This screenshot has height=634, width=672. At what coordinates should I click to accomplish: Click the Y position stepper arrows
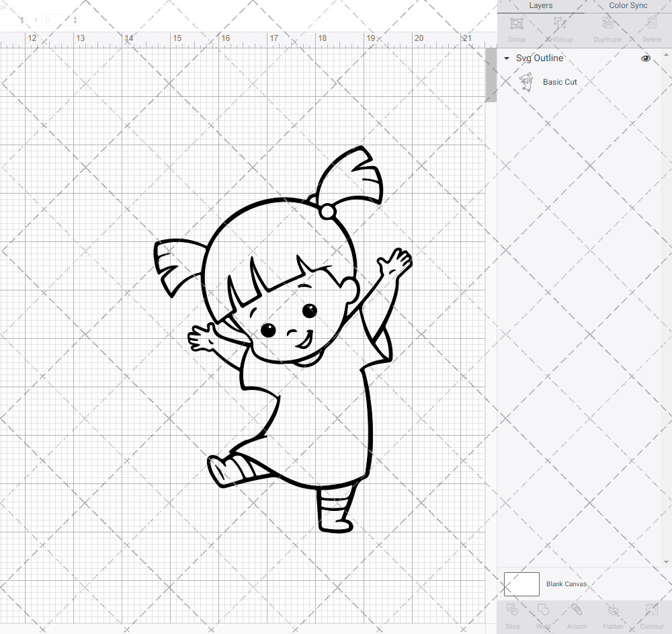click(75, 20)
